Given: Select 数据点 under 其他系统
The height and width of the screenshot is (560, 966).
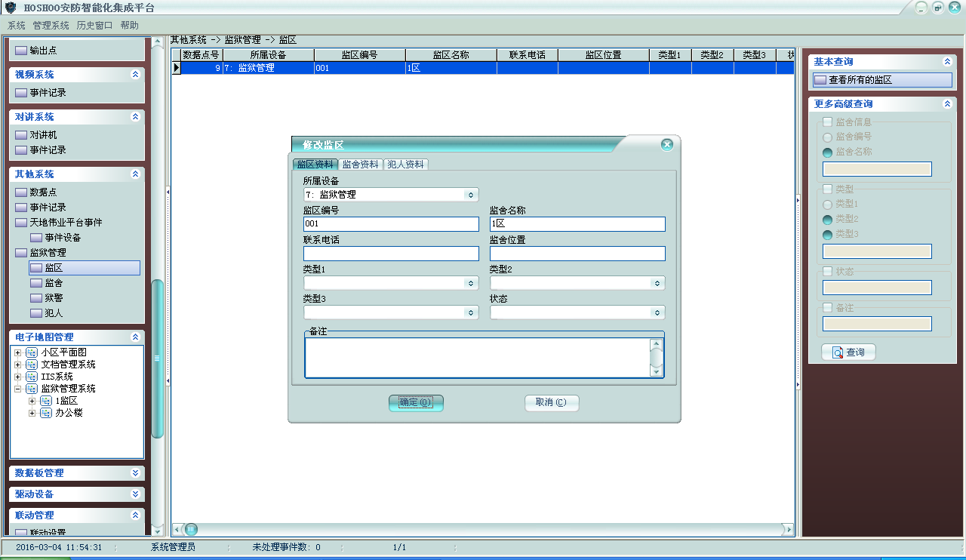Looking at the screenshot, I should [43, 192].
